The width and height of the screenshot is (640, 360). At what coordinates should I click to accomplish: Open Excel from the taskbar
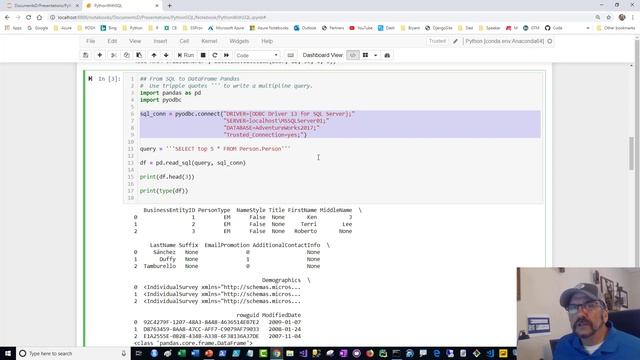click(x=182, y=353)
